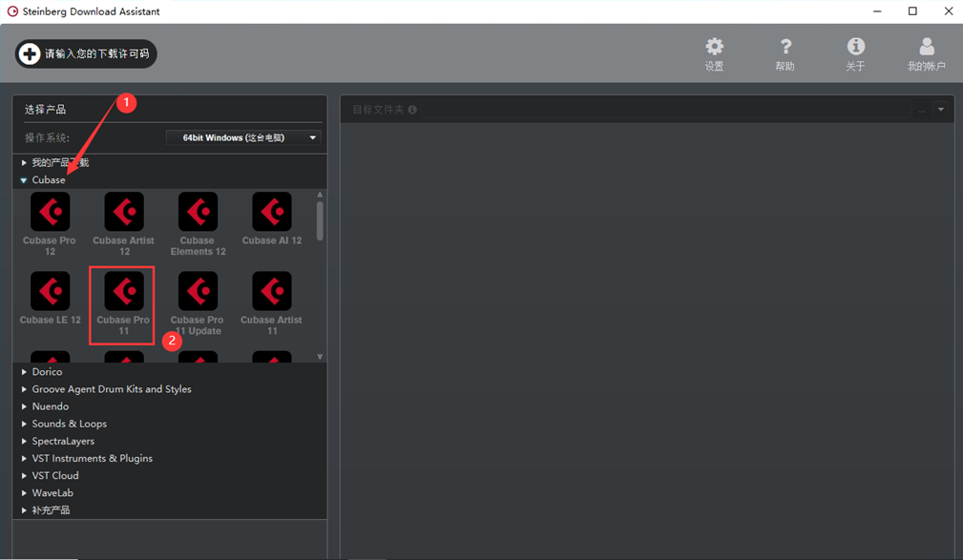Click the Cubase AI 12 icon

[x=272, y=213]
